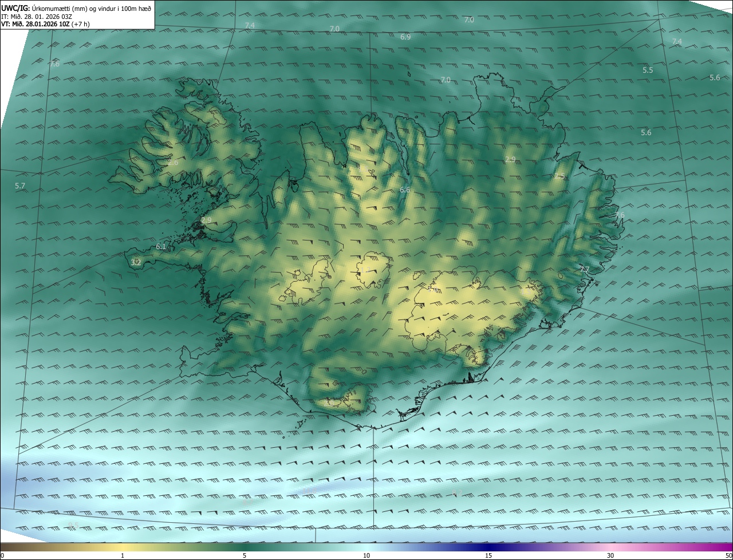Click the title 'UWC/IG: Úrkomumætti (mm) og vindur'

(76, 8)
